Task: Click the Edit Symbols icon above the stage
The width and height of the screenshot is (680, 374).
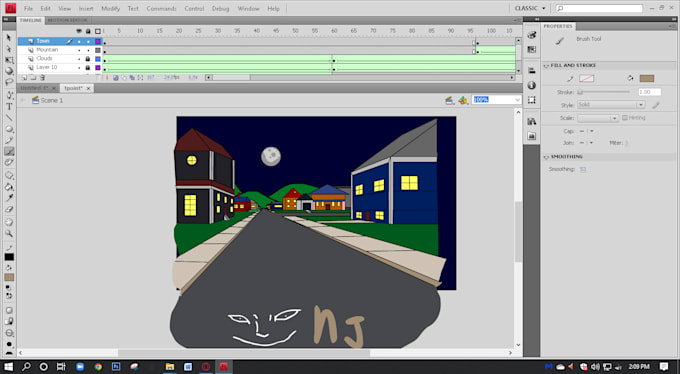Action: coord(463,100)
